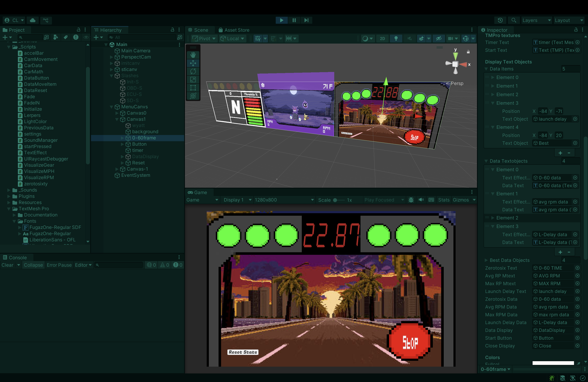Viewport: 588px width, 382px height.
Task: Open the object picker for Start Button
Action: (x=577, y=338)
